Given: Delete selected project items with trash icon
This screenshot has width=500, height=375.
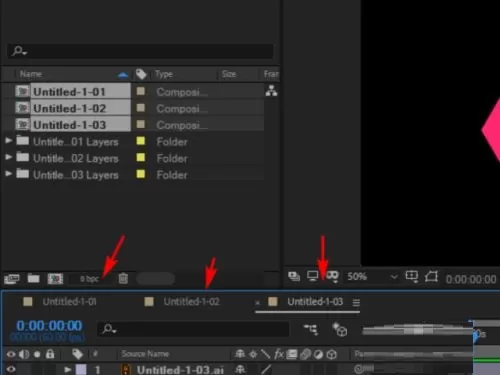Looking at the screenshot, I should [123, 278].
